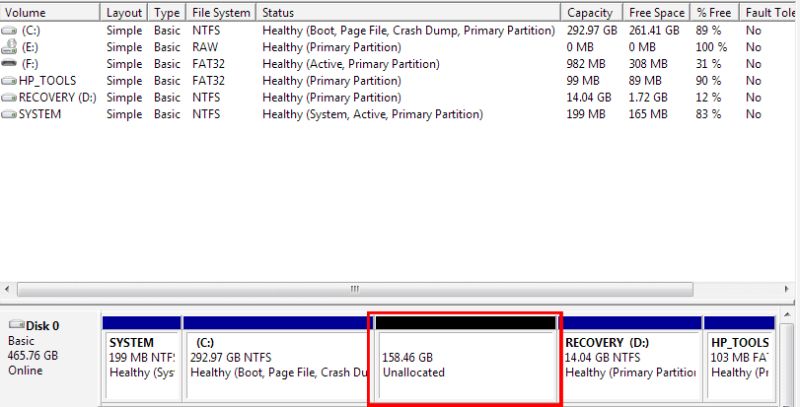Click the 292.97 GB capacity cell
The width and height of the screenshot is (800, 407).
592,31
